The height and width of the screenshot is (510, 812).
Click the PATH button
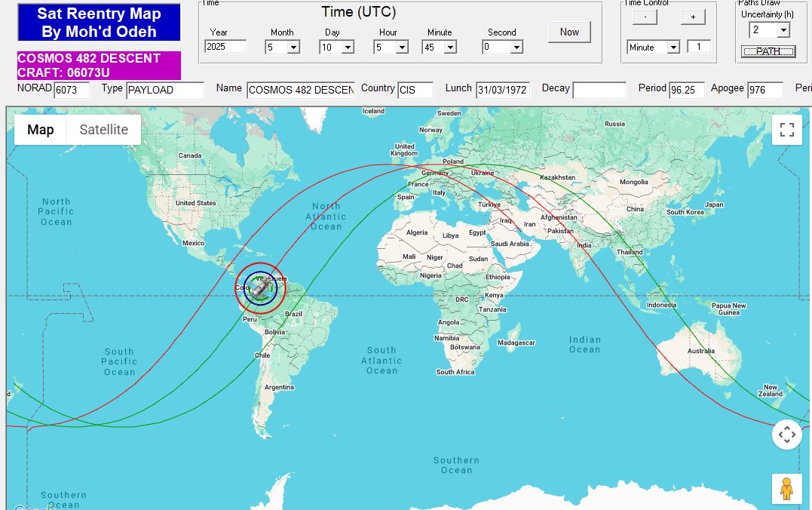(768, 51)
